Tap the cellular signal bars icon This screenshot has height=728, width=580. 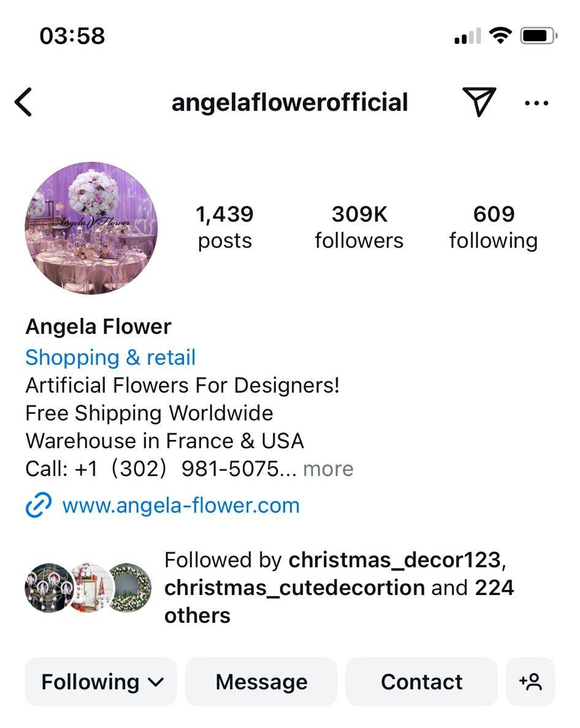[x=467, y=36]
